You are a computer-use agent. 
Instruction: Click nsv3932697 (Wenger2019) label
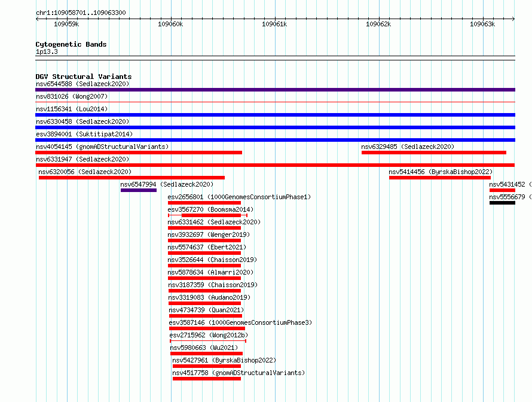coord(209,234)
